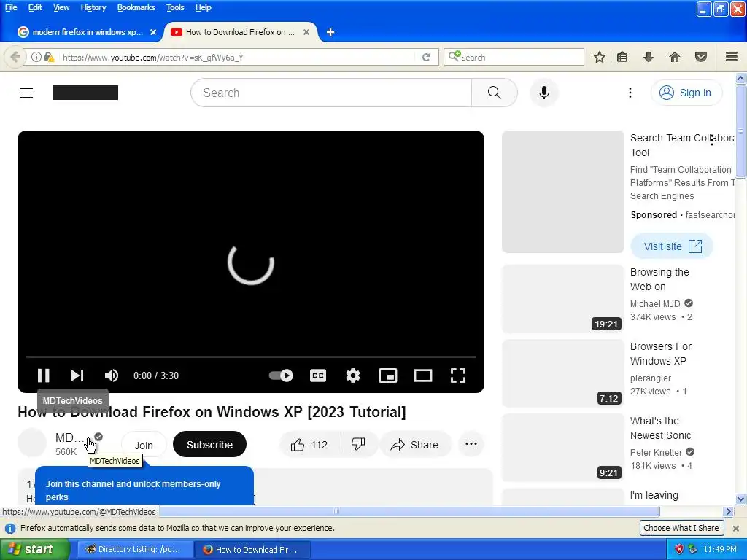The width and height of the screenshot is (747, 560).
Task: Open the Share dialog
Action: (x=415, y=445)
